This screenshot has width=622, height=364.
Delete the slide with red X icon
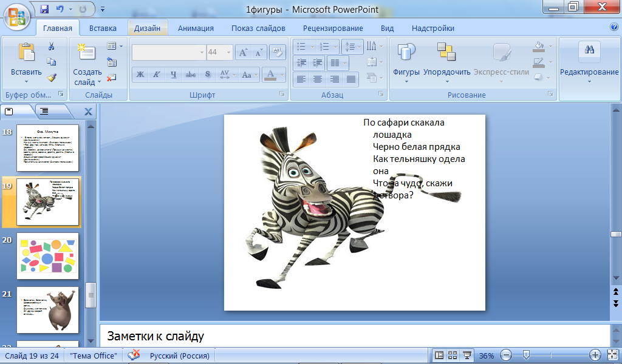click(x=112, y=78)
